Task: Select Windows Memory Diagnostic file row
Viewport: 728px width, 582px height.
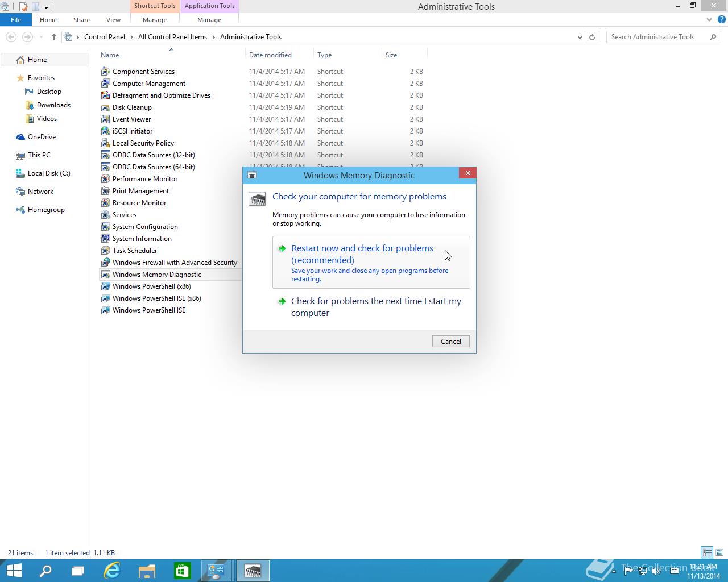Action: coord(171,275)
